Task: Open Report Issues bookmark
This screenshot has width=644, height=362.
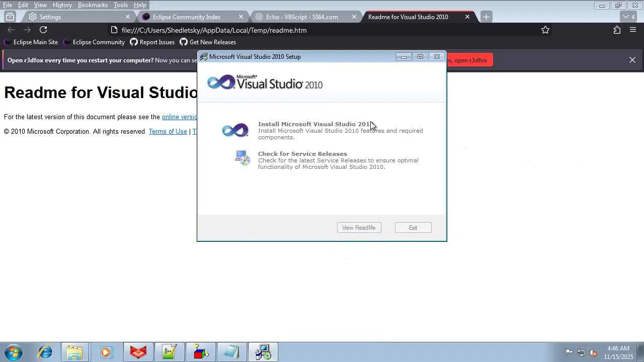Action: pyautogui.click(x=152, y=42)
